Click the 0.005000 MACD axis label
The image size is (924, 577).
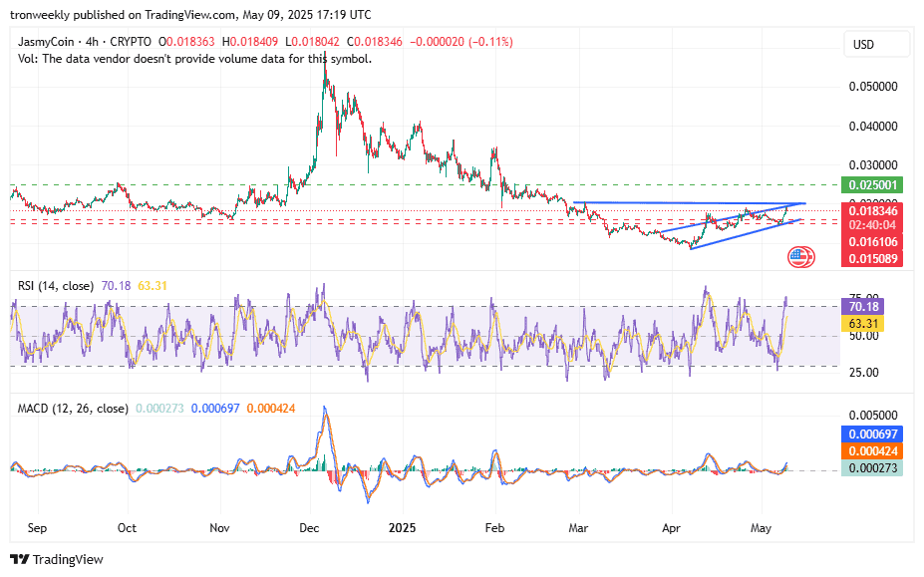[x=873, y=416]
